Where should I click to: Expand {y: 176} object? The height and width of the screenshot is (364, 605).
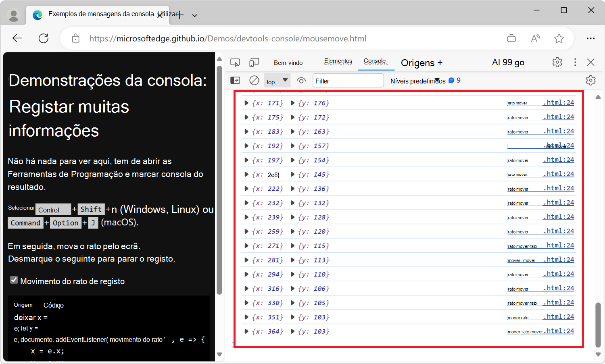293,103
